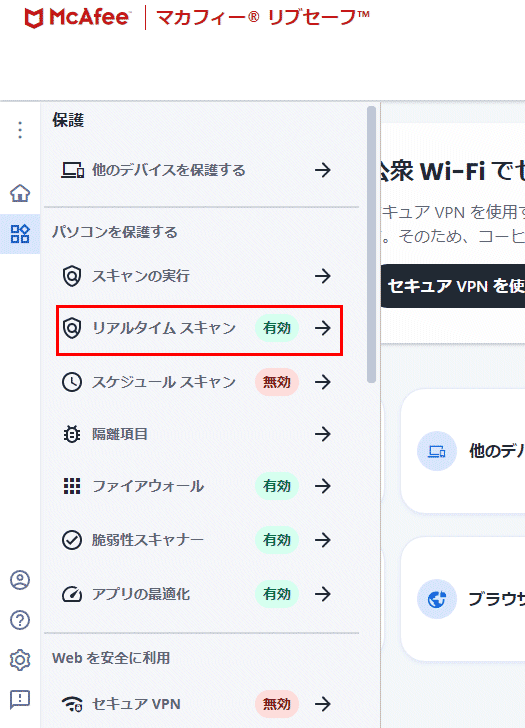The width and height of the screenshot is (525, 728).
Task: Expand arrow for リアルタイム スキャン
Action: [323, 328]
